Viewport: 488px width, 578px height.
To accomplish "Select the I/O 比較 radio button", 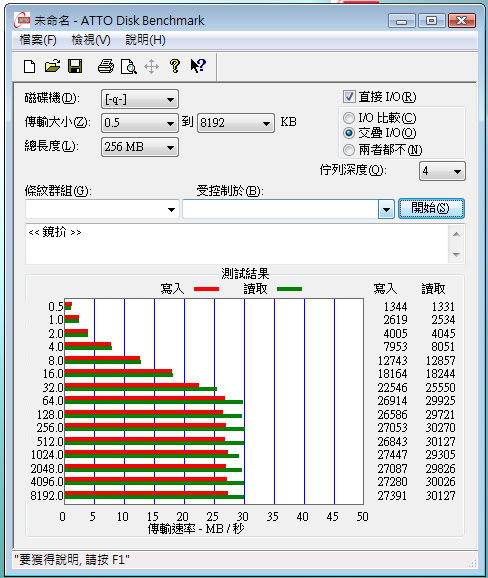I will [349, 118].
